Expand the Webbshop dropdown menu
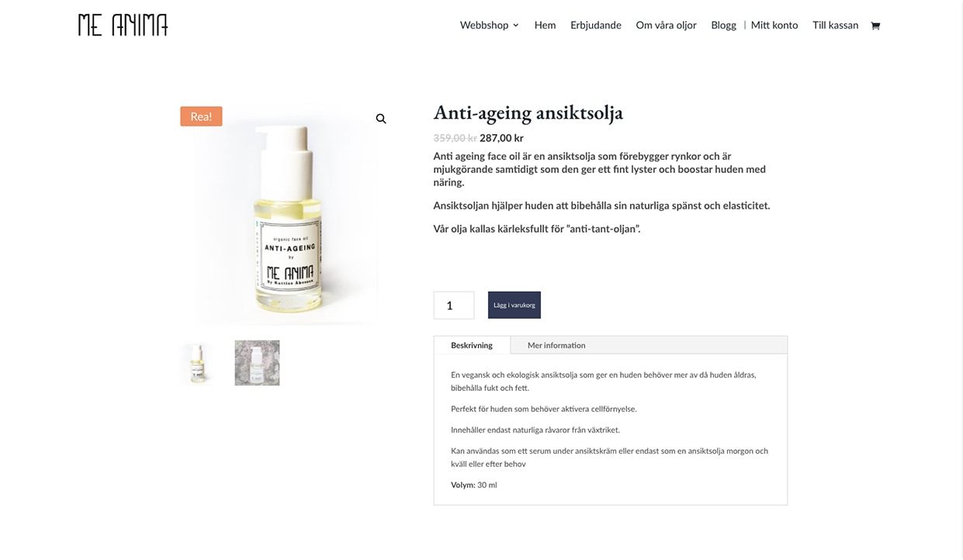The width and height of the screenshot is (963, 560). pos(489,25)
